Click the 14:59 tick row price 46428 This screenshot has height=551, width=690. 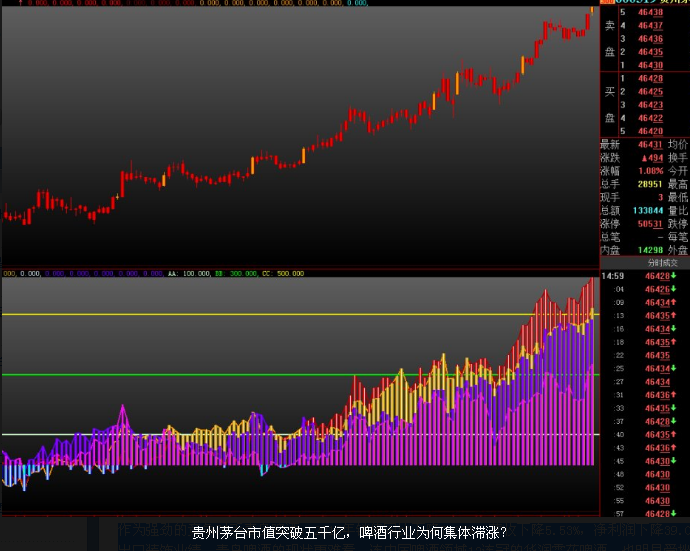pyautogui.click(x=657, y=276)
